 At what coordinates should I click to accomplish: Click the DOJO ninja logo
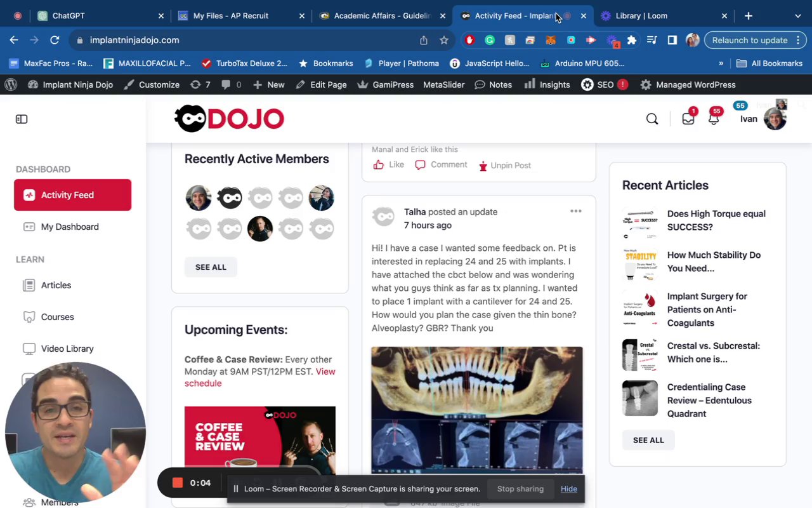pyautogui.click(x=229, y=119)
